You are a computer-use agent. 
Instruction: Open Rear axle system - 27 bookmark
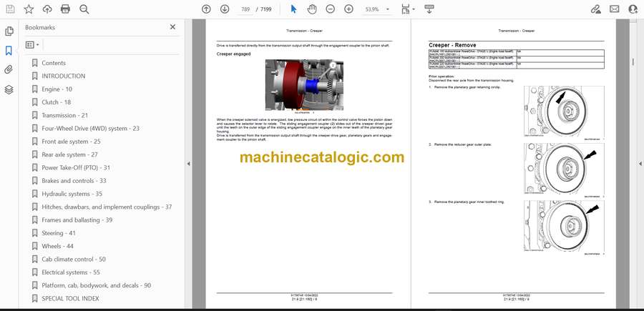coord(70,154)
